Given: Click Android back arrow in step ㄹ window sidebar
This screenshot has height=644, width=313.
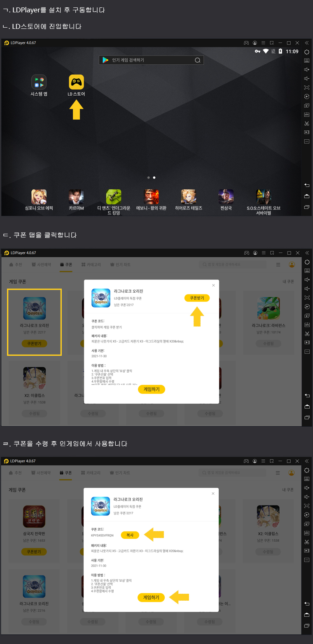Looking at the screenshot, I should 307,604.
